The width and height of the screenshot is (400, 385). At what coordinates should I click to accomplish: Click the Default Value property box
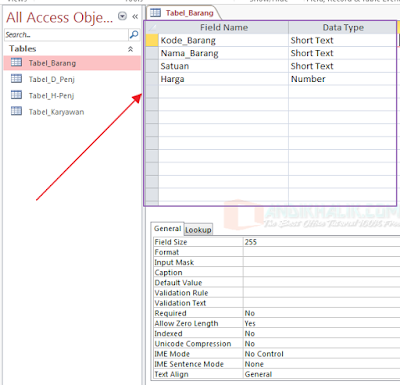[x=321, y=283]
